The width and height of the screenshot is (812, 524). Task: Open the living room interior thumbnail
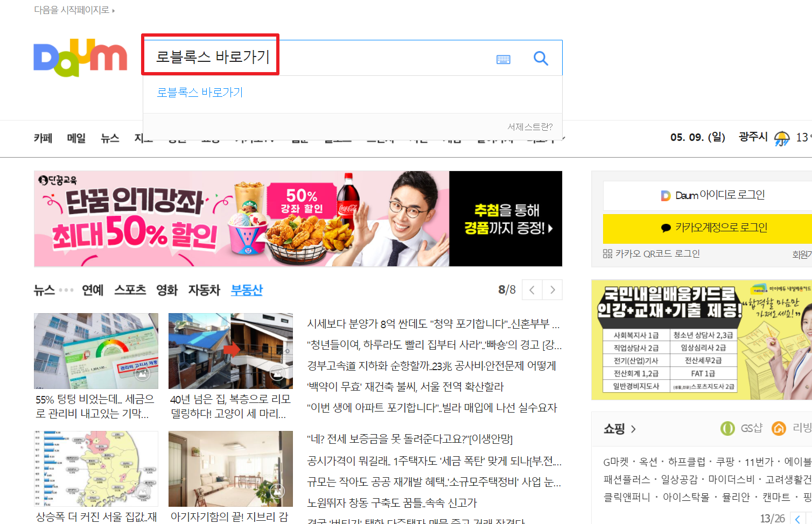230,469
